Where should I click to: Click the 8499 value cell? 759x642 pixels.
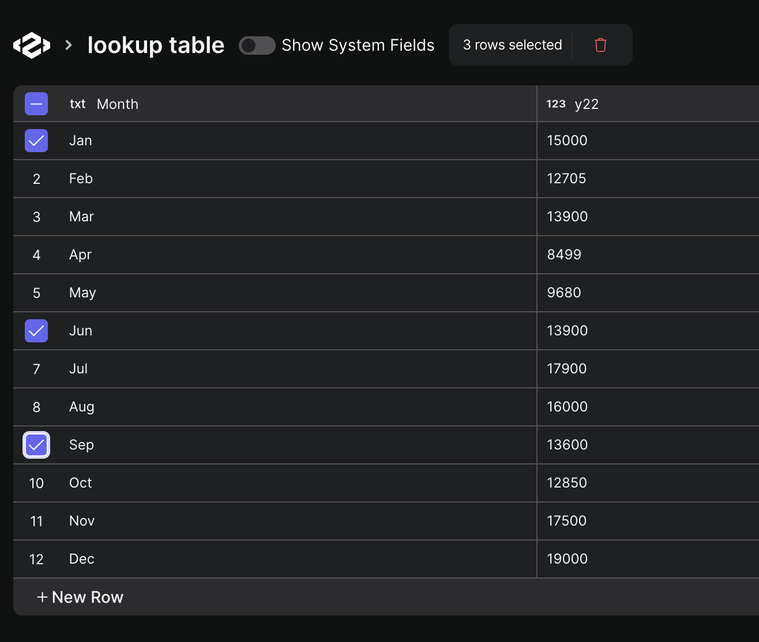[x=648, y=255]
